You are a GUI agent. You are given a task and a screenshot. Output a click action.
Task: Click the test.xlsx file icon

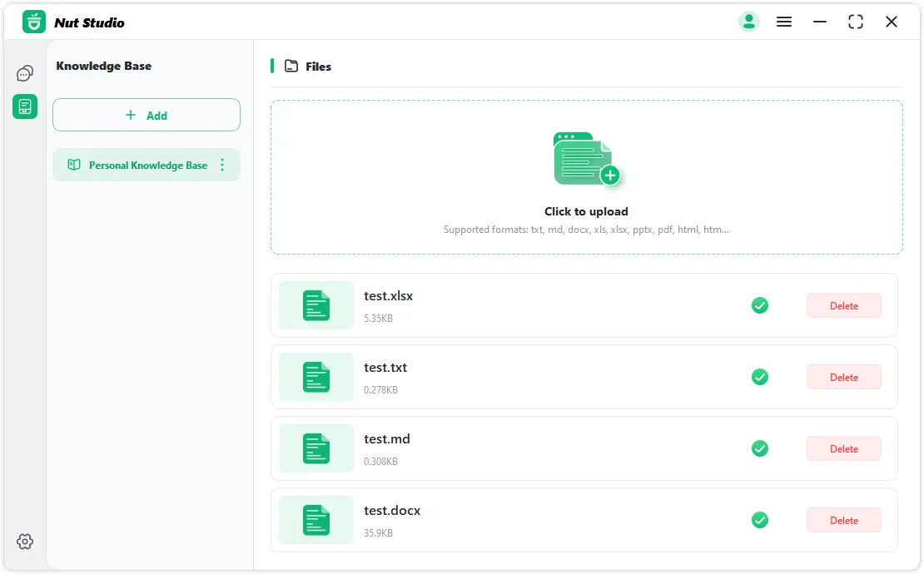point(316,305)
